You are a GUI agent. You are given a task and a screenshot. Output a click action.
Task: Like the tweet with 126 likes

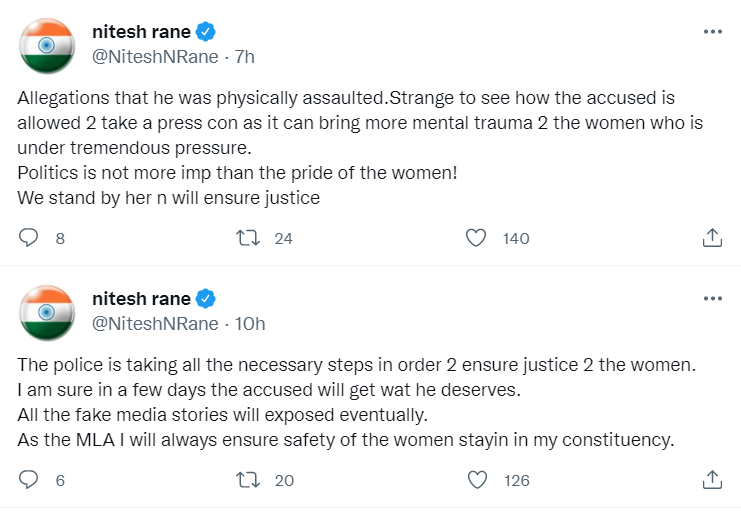(477, 480)
